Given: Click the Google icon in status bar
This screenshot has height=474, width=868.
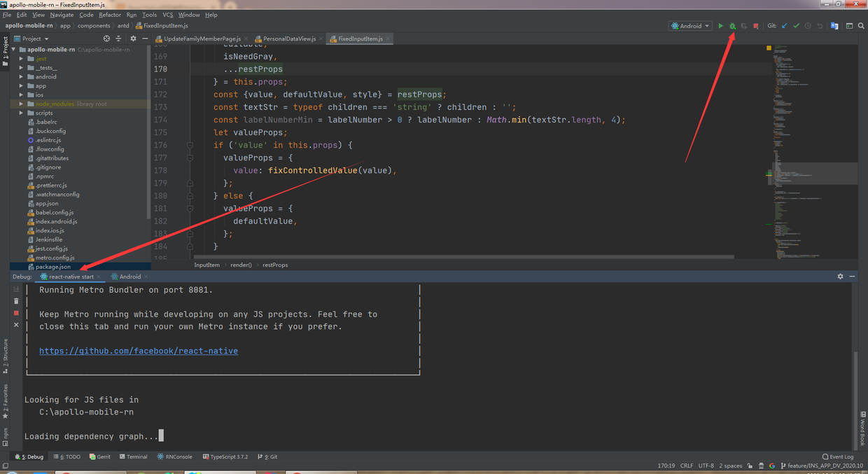Looking at the screenshot, I should (x=772, y=466).
